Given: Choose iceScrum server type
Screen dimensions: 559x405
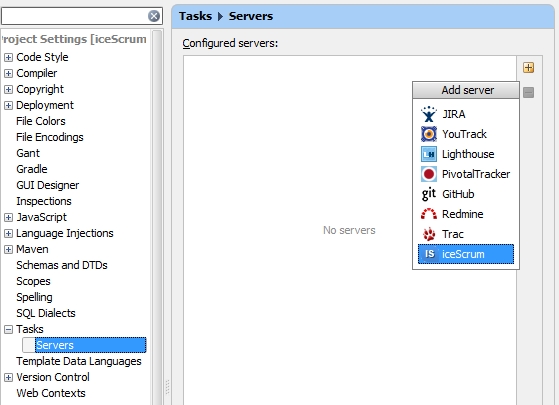Looking at the screenshot, I should (466, 254).
